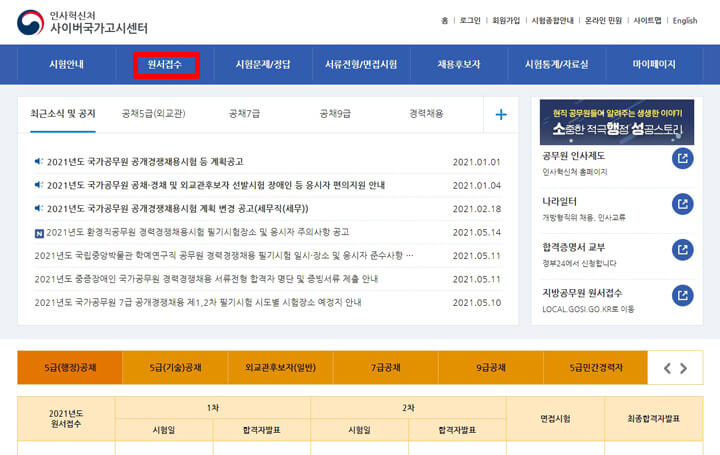720x455 pixels.
Task: Click the 나라일터 link text
Action: pyautogui.click(x=559, y=201)
